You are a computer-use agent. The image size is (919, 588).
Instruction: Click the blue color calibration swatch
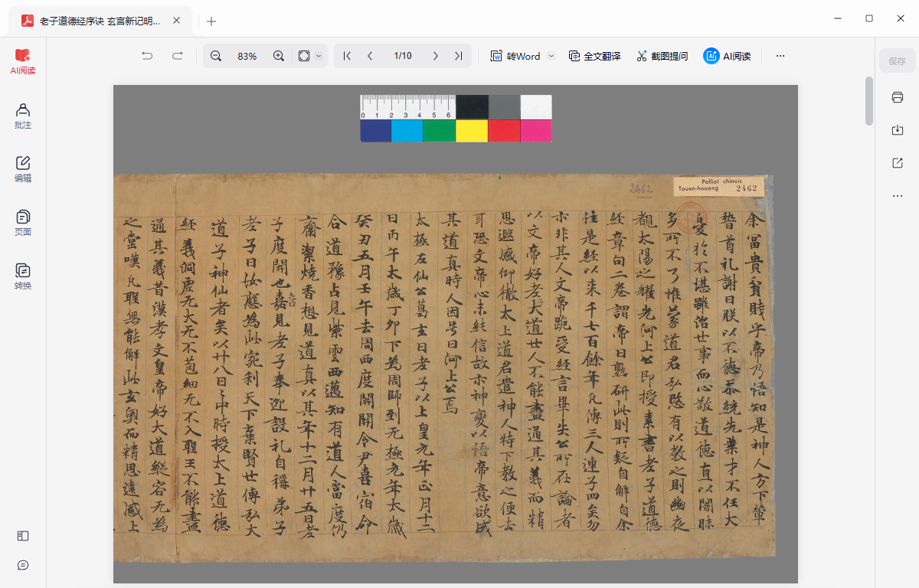(x=375, y=131)
